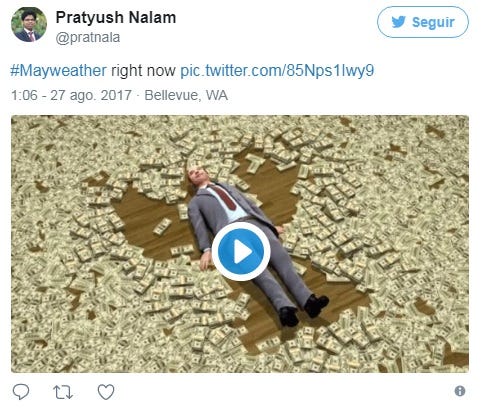Open the #Mayweather hashtag

coord(58,71)
